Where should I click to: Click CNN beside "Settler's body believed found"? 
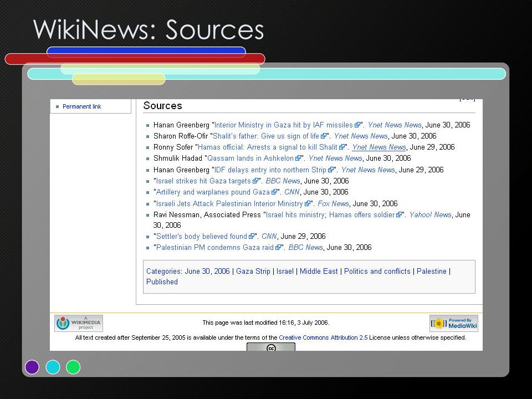[269, 236]
